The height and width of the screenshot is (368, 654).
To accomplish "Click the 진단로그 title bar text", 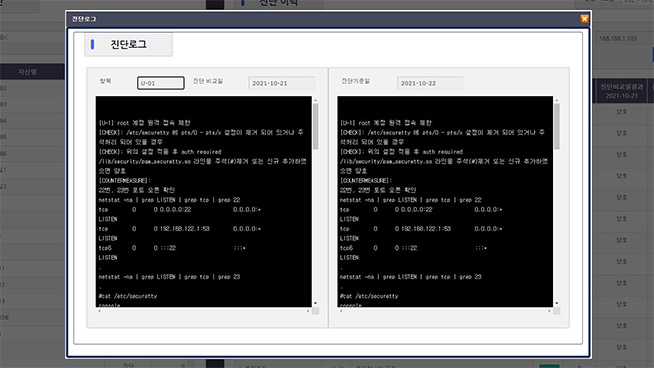I will (84, 19).
